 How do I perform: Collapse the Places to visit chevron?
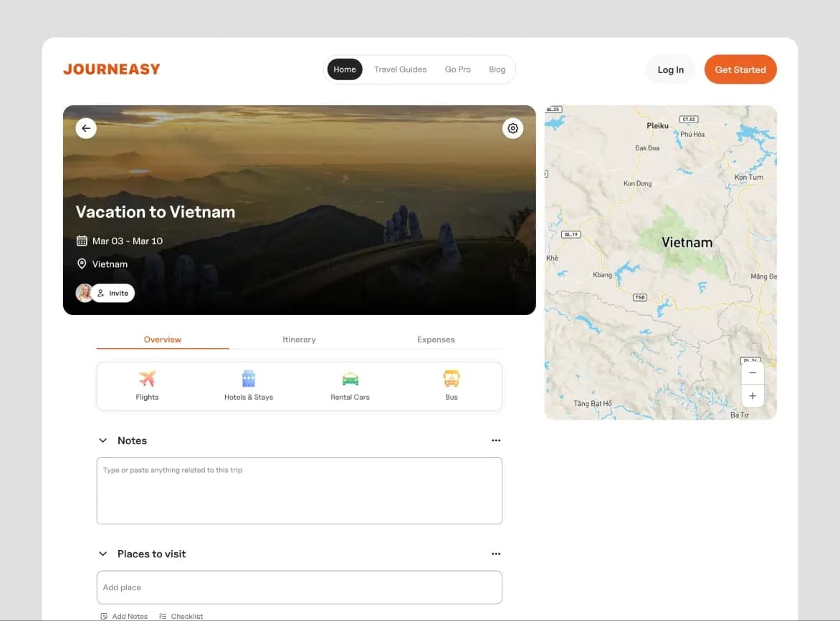103,554
